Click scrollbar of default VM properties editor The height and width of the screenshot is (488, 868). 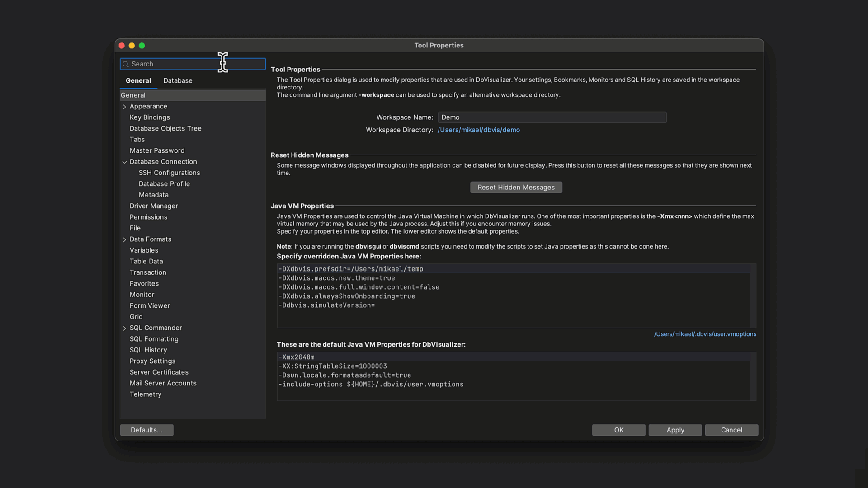click(753, 376)
